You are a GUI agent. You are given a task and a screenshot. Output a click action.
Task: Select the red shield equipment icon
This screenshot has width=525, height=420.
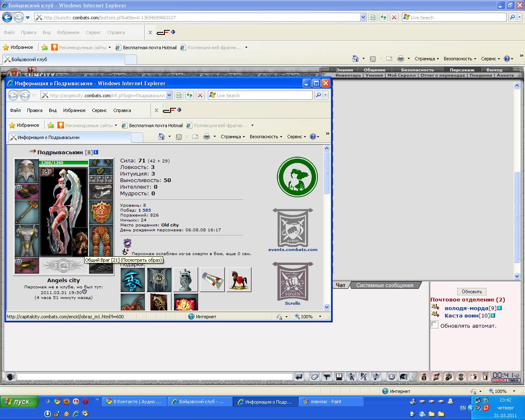pyautogui.click(x=101, y=212)
